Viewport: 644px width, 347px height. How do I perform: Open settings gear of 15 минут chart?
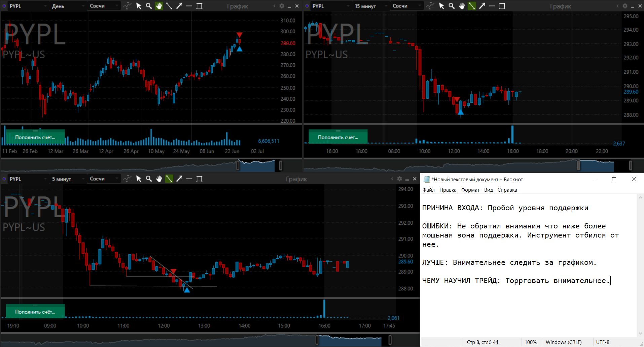tap(625, 6)
